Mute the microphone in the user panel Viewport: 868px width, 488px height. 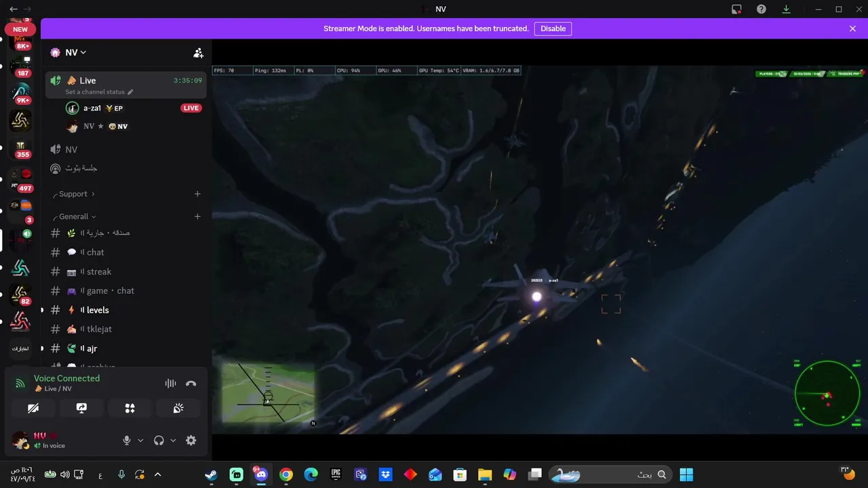[127, 441]
